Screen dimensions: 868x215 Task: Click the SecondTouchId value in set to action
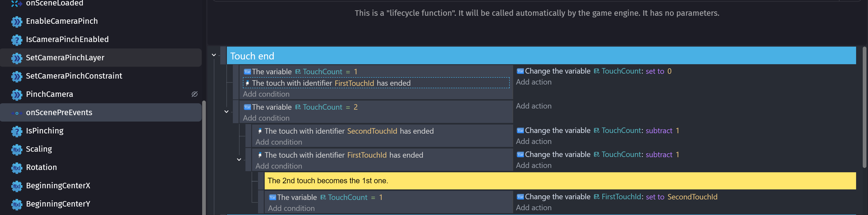692,197
